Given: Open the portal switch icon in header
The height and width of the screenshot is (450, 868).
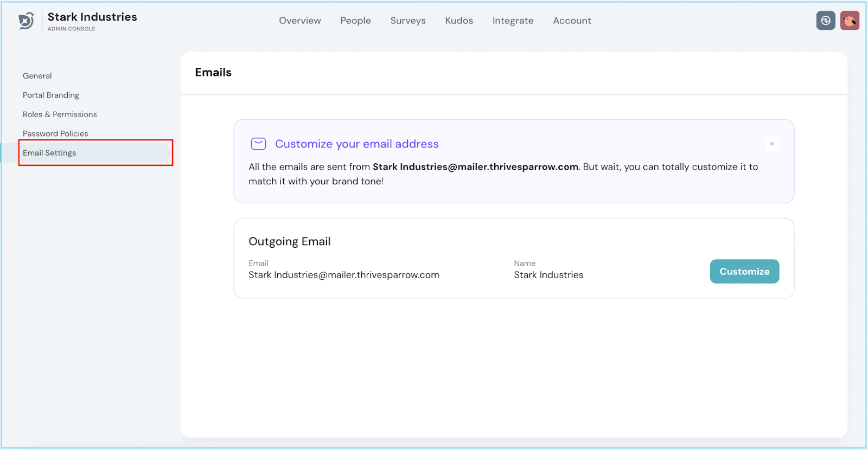Looking at the screenshot, I should point(826,21).
